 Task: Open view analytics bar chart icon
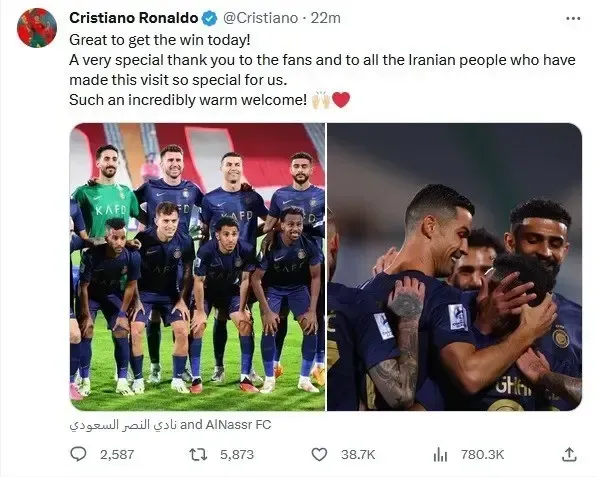pos(440,455)
